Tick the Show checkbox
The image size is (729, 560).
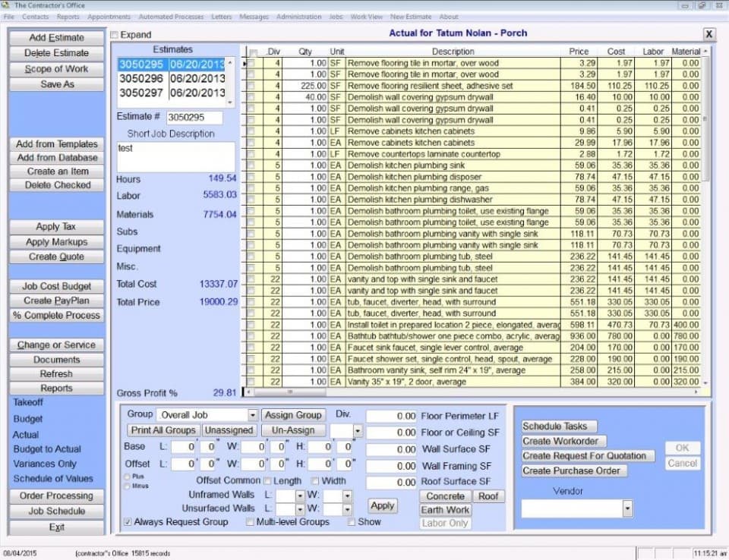click(x=352, y=522)
